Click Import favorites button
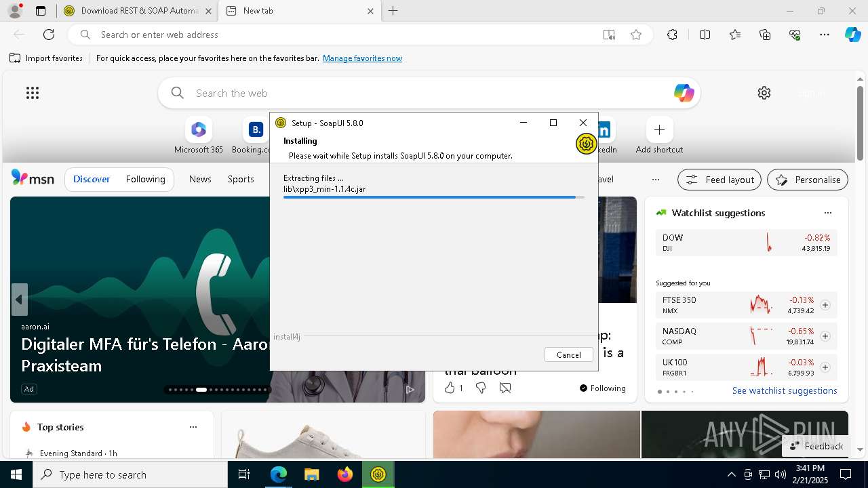This screenshot has width=868, height=488. [46, 58]
